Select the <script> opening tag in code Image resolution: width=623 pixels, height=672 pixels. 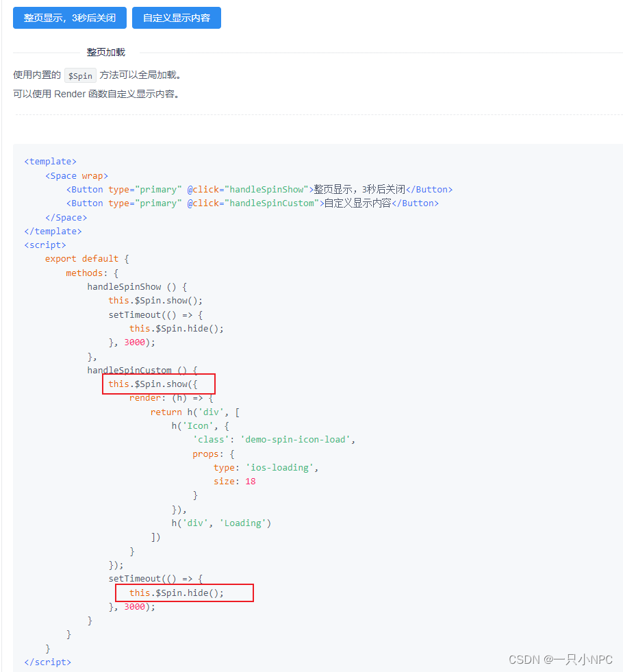click(44, 245)
